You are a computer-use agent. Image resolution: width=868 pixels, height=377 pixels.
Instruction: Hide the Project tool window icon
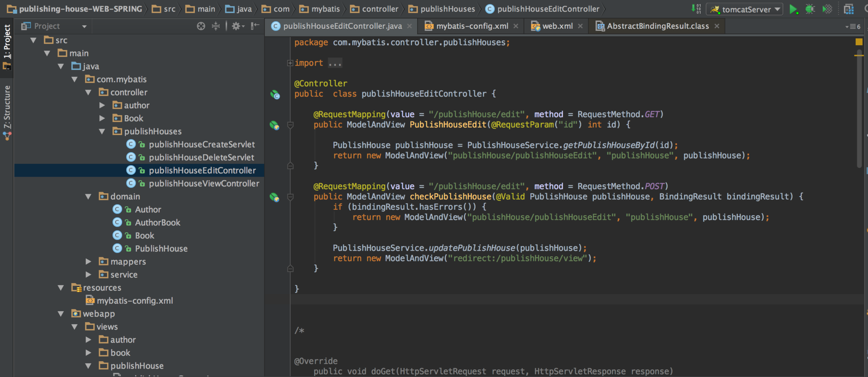255,26
